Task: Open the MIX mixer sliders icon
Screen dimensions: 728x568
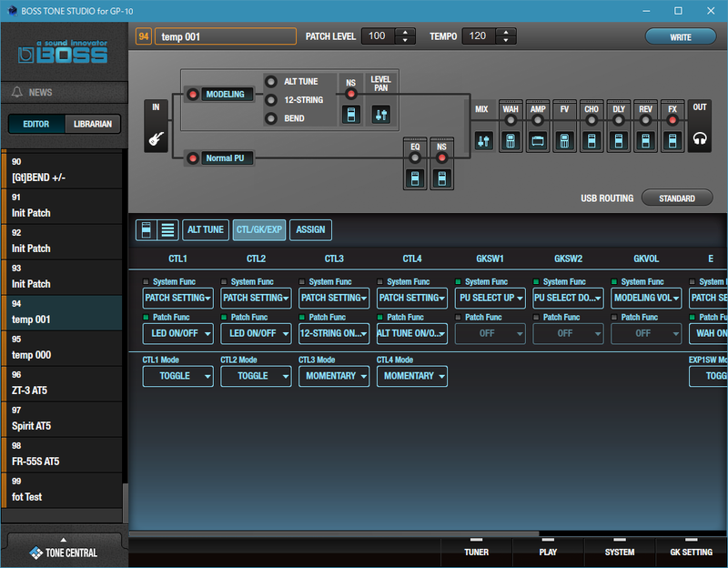Action: coord(483,141)
